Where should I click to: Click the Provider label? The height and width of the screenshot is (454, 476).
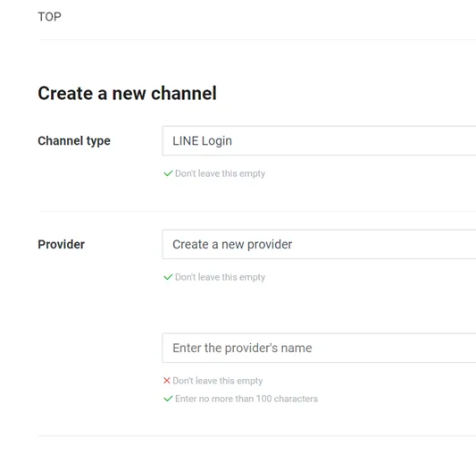coord(62,244)
